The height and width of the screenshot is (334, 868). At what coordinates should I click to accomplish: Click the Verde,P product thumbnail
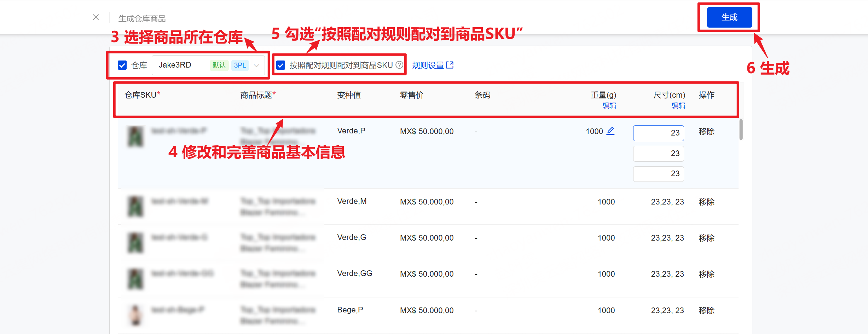pos(135,136)
